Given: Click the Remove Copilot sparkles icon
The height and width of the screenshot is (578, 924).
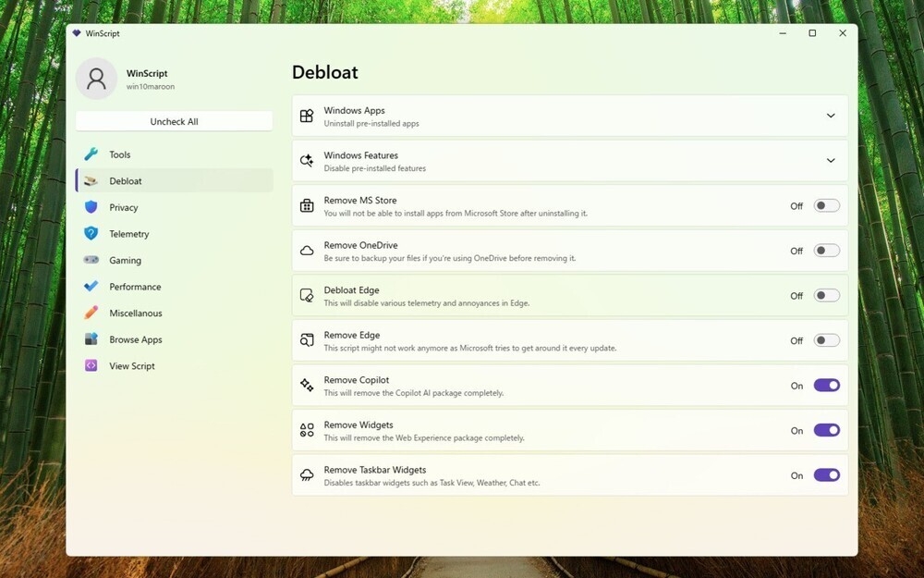Looking at the screenshot, I should click(307, 385).
